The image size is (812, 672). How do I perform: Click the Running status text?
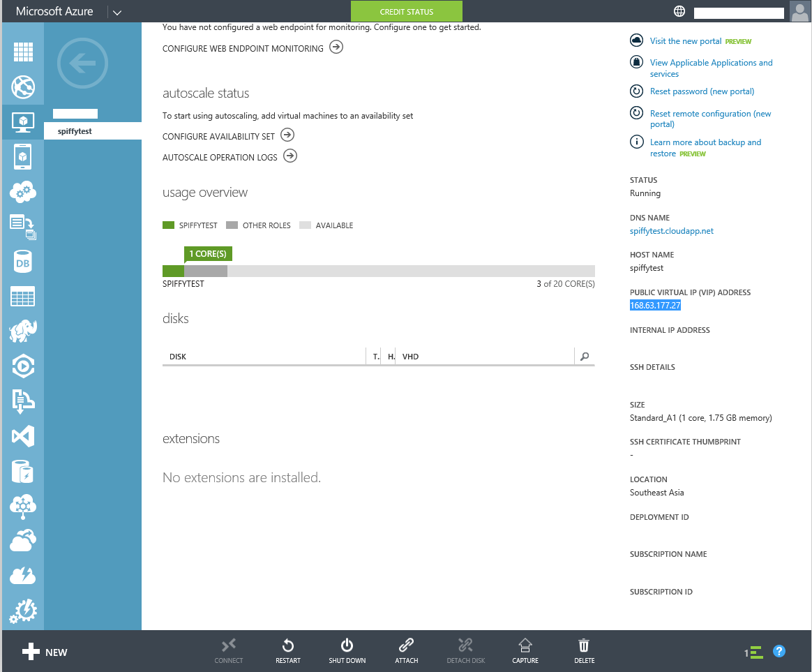645,193
